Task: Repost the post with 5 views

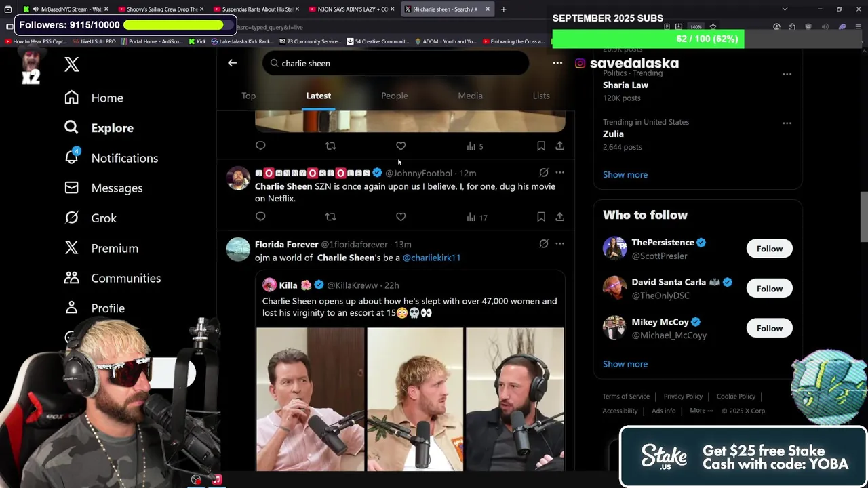Action: tap(330, 146)
